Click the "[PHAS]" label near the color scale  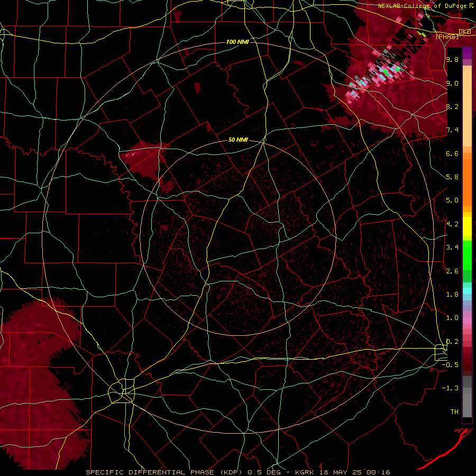pos(447,36)
